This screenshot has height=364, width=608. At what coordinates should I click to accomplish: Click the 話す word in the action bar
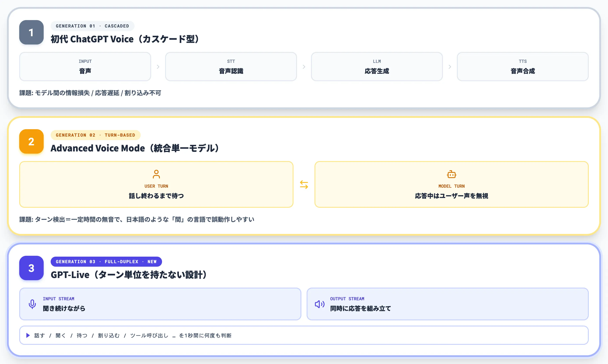(40, 335)
